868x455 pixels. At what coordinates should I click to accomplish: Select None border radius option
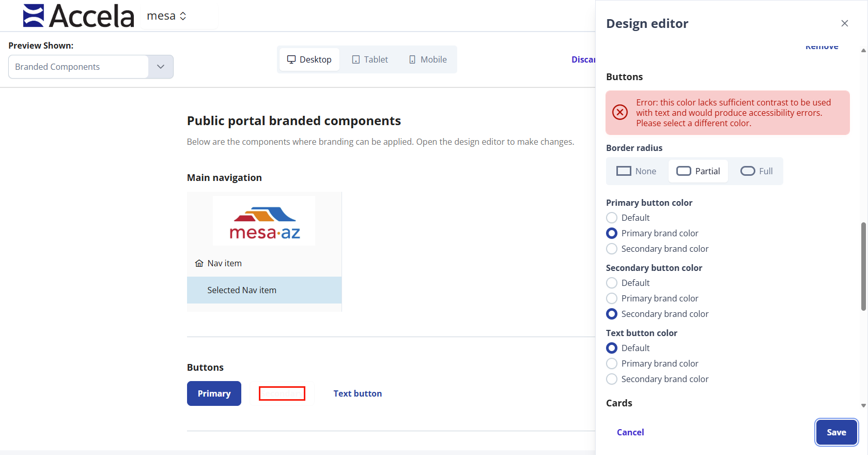637,171
